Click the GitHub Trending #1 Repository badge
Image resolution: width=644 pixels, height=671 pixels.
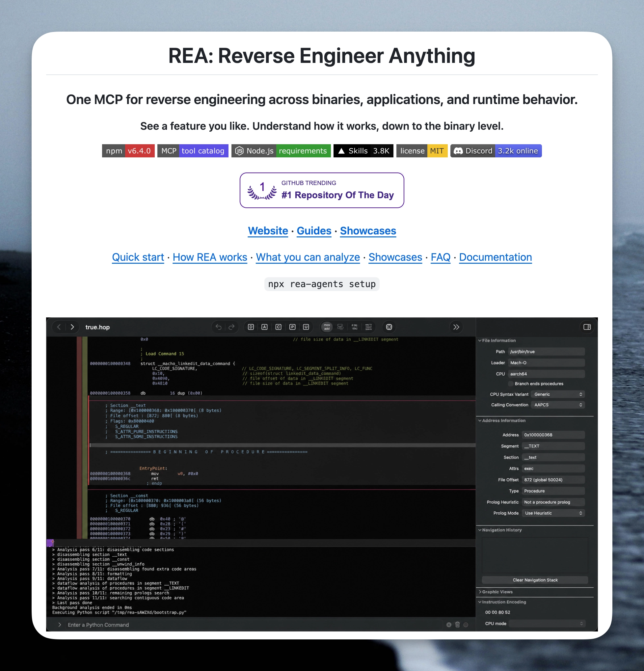[x=322, y=190]
